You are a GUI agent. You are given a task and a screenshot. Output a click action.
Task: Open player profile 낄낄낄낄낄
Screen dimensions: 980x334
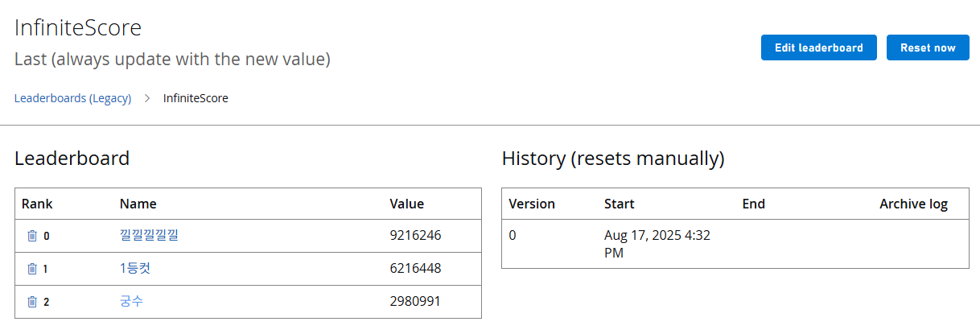148,235
